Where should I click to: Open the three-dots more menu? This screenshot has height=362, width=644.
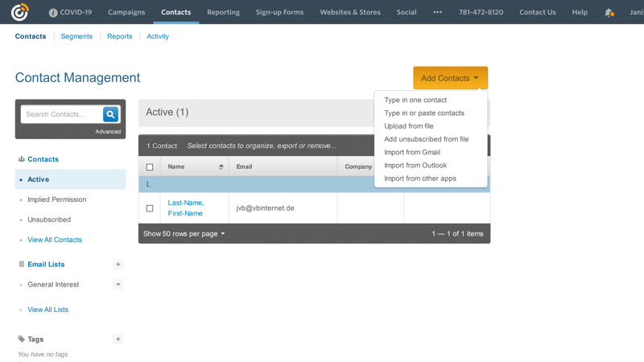coord(437,12)
